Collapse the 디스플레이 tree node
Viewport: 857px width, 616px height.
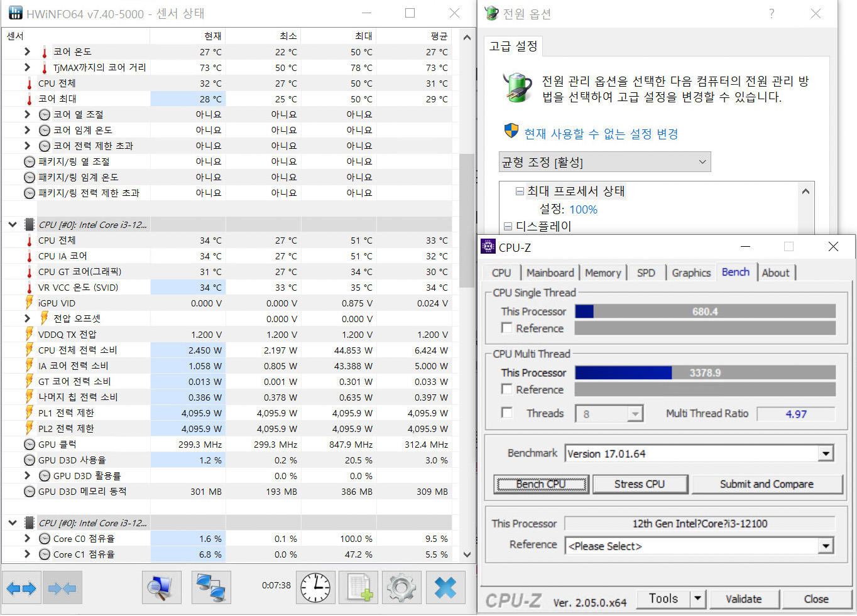point(508,226)
